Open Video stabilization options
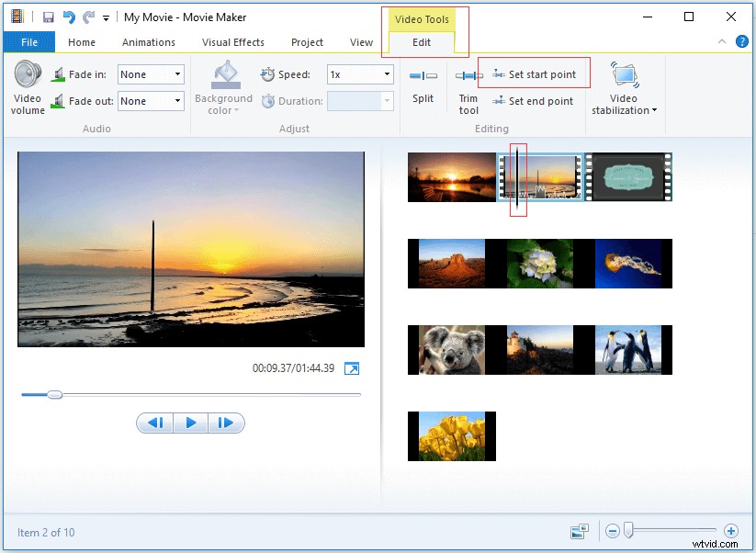This screenshot has width=756, height=553. pos(624,87)
